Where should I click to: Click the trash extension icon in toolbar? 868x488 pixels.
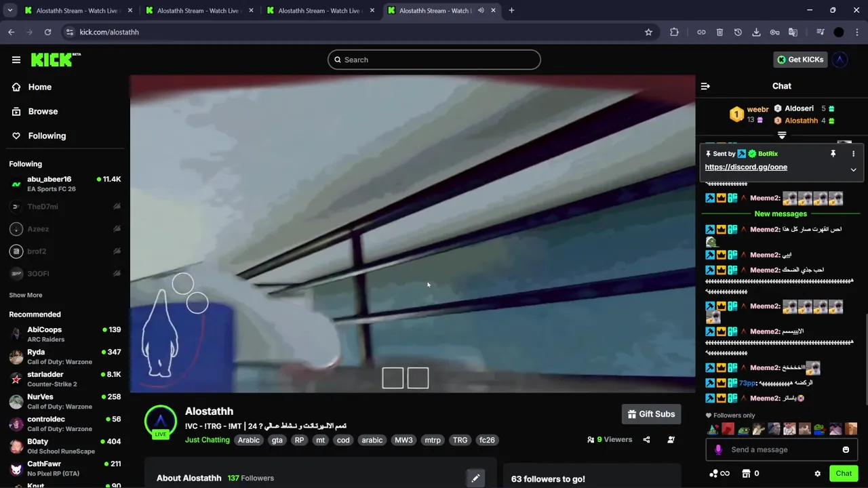pos(719,32)
